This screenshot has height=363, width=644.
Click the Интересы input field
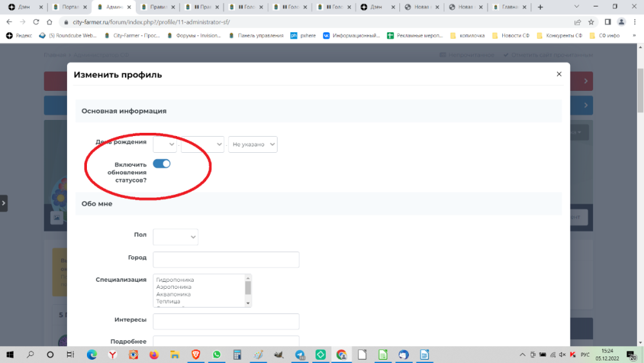click(226, 321)
